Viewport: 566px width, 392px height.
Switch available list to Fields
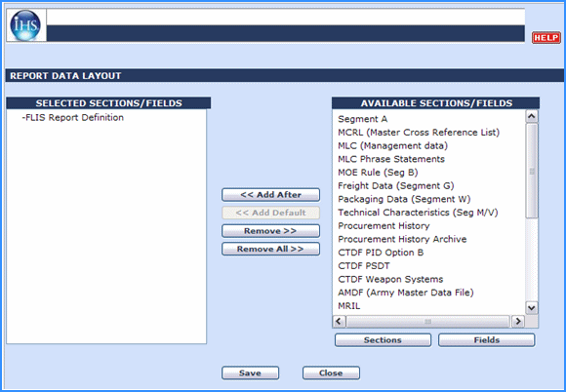point(487,340)
